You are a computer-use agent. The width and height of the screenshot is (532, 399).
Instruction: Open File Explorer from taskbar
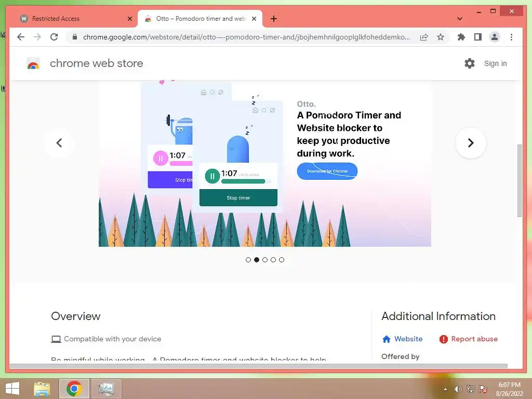[42, 389]
